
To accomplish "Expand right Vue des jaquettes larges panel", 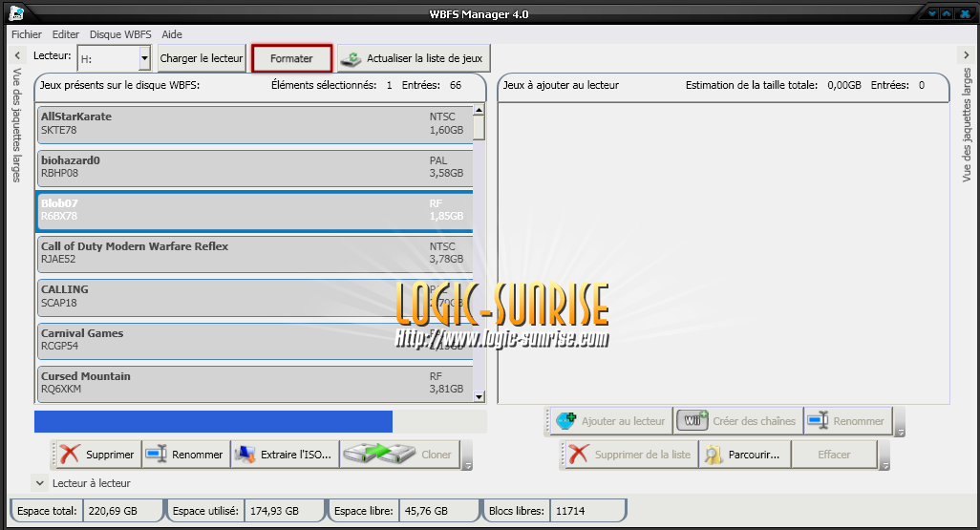I will pos(965,55).
